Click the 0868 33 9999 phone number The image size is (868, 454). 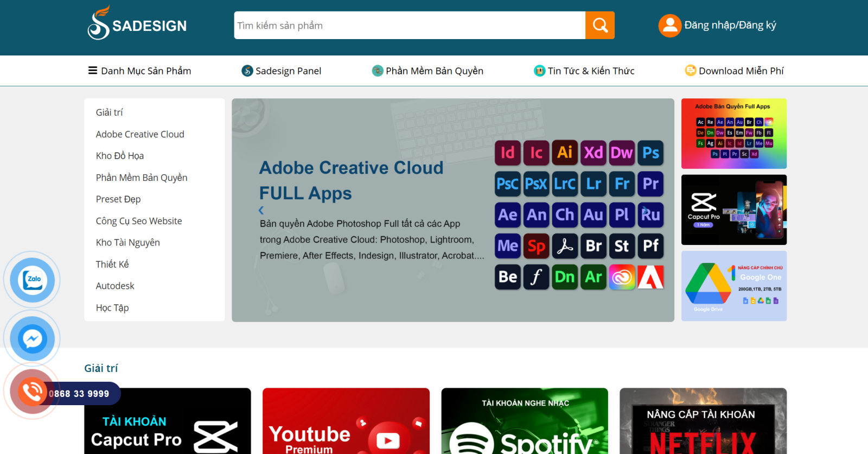click(x=79, y=394)
